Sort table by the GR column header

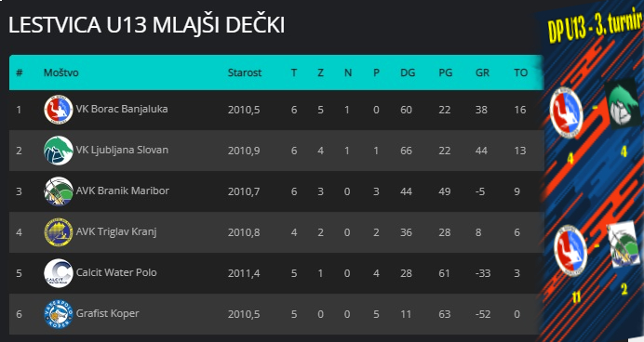click(482, 72)
